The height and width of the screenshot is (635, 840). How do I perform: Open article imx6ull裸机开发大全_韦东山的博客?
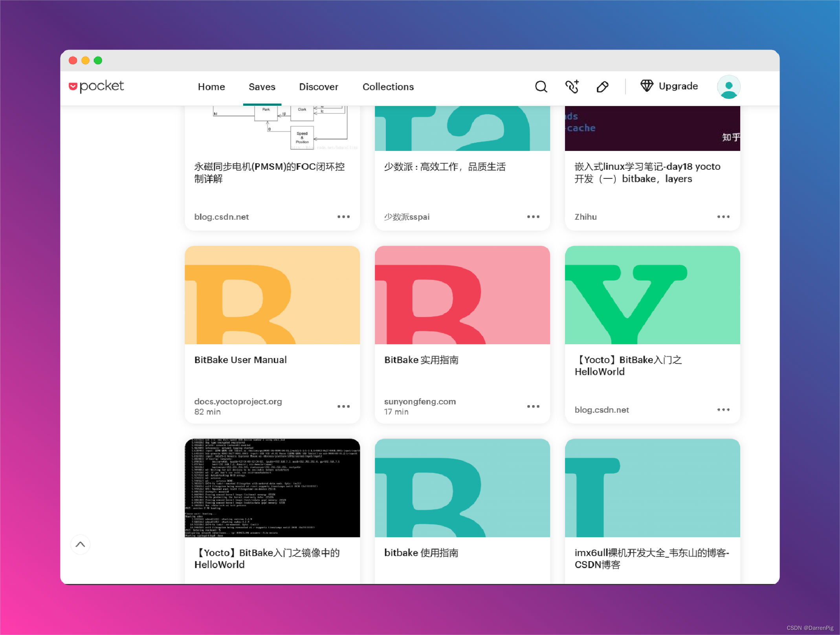652,558
